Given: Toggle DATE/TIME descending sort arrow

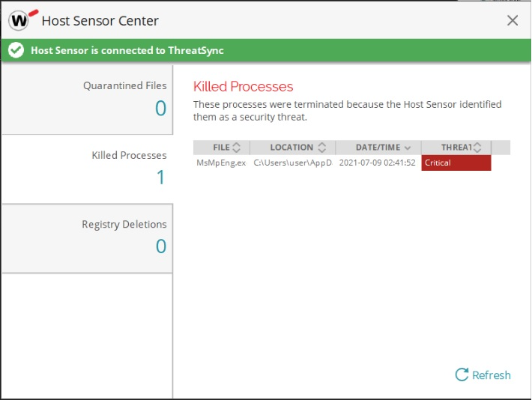Looking at the screenshot, I should click(408, 148).
